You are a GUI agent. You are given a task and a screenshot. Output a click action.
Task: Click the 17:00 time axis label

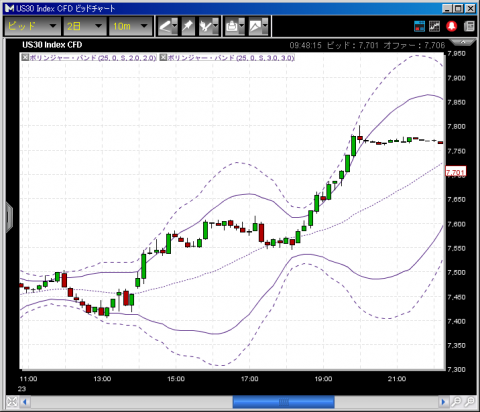pos(250,379)
